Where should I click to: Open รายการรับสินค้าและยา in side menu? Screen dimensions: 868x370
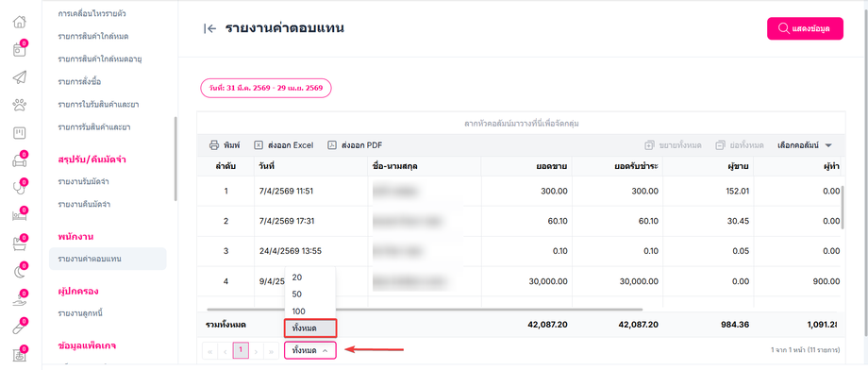(x=94, y=126)
